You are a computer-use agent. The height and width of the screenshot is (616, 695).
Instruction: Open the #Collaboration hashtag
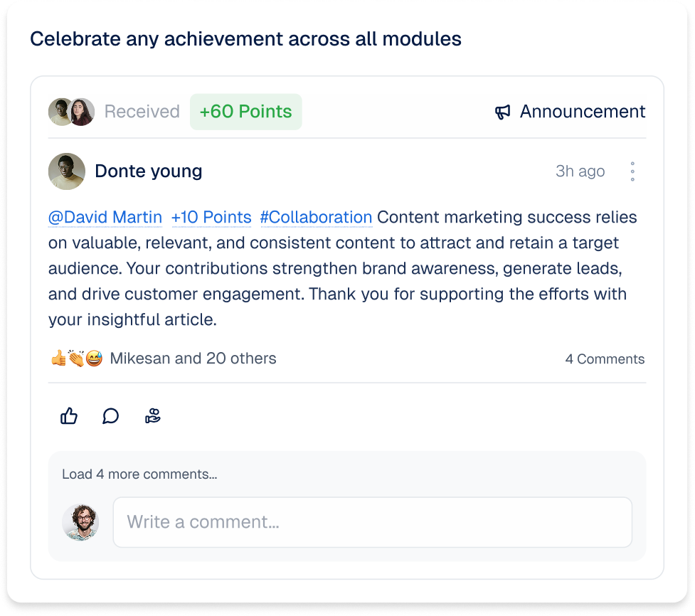(316, 217)
